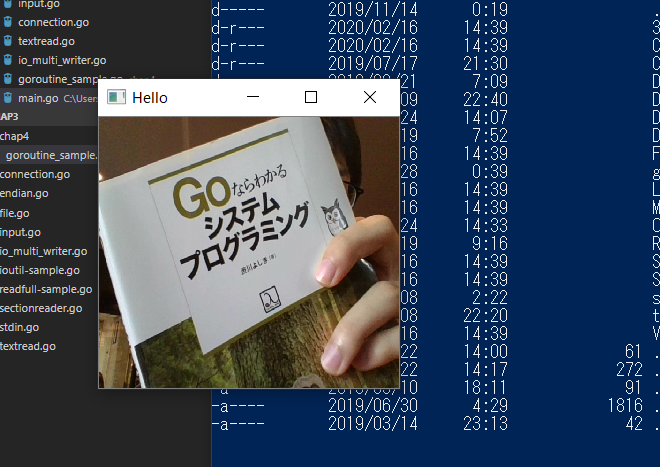Click the Hello title text in the title bar
660x467 pixels.
point(150,98)
